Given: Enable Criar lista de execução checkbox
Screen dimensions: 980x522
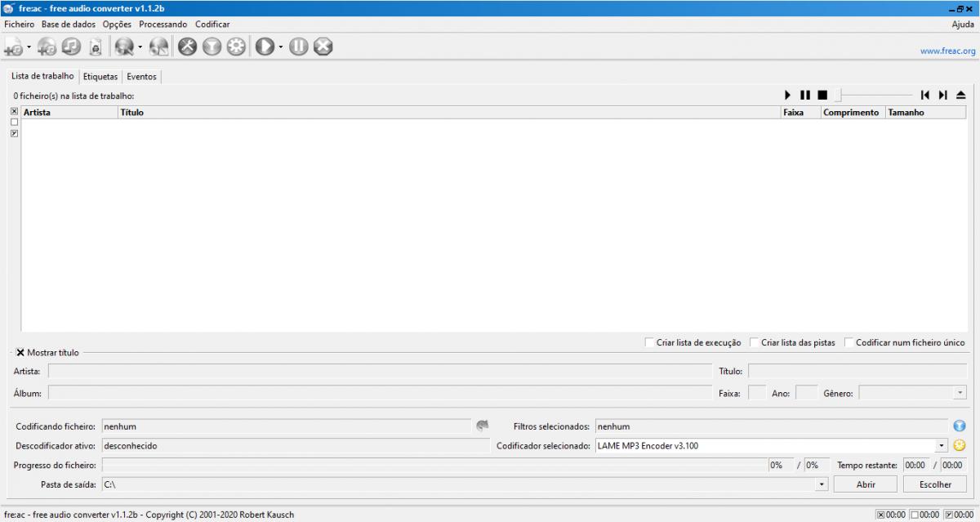Looking at the screenshot, I should tap(649, 342).
